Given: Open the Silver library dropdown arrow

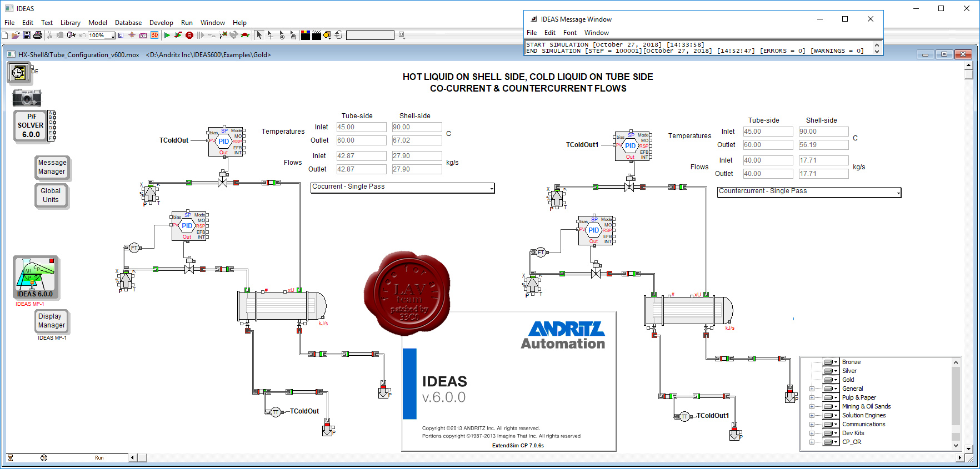Looking at the screenshot, I should pos(836,371).
